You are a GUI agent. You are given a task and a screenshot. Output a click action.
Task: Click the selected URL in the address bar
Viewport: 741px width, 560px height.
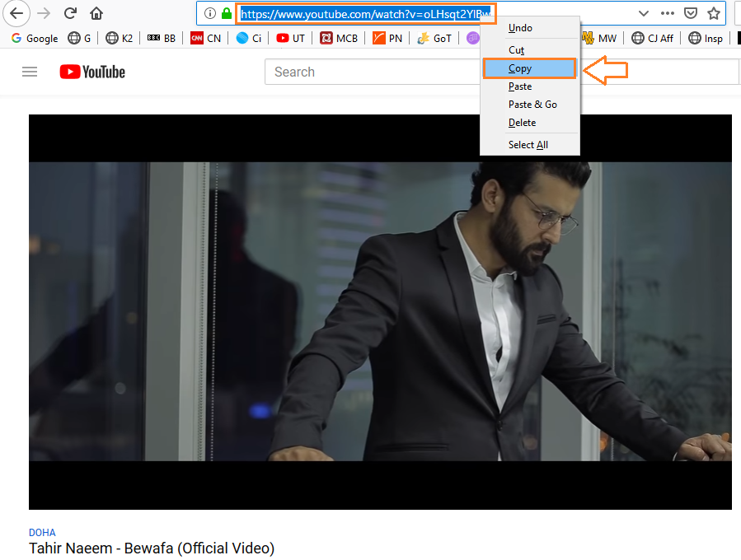(x=366, y=14)
